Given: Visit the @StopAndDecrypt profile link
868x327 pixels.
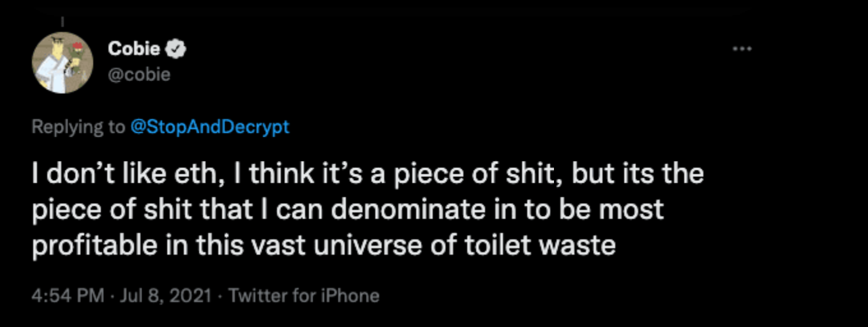Looking at the screenshot, I should tap(209, 127).
